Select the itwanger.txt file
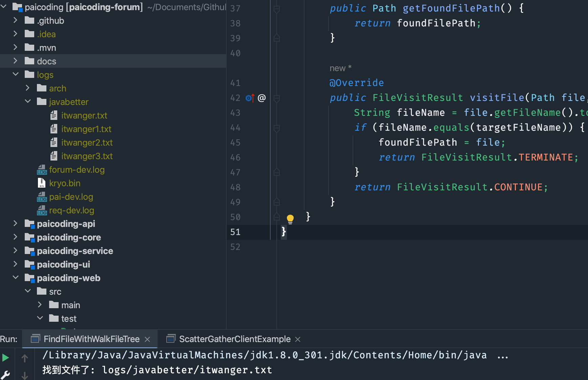The height and width of the screenshot is (380, 588). [84, 115]
